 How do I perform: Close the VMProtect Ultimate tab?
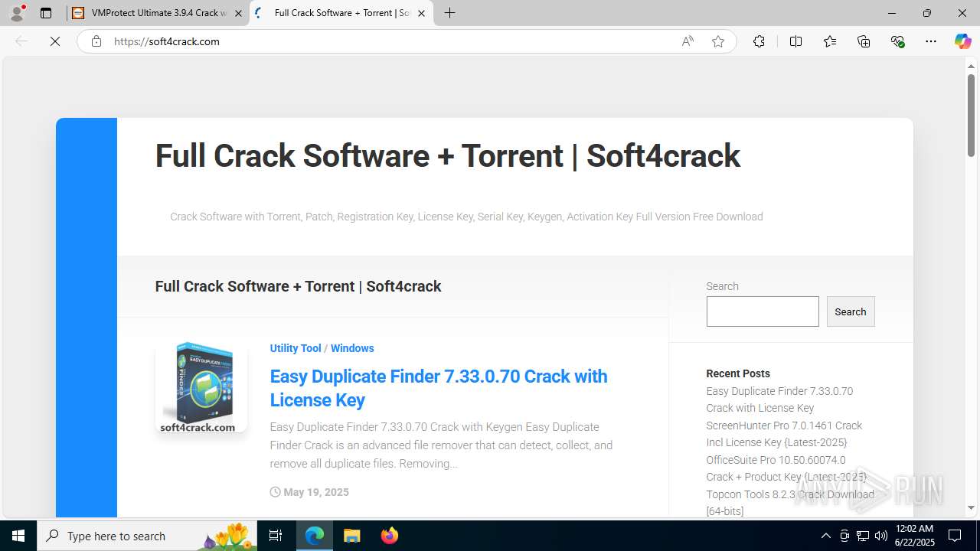tap(238, 13)
